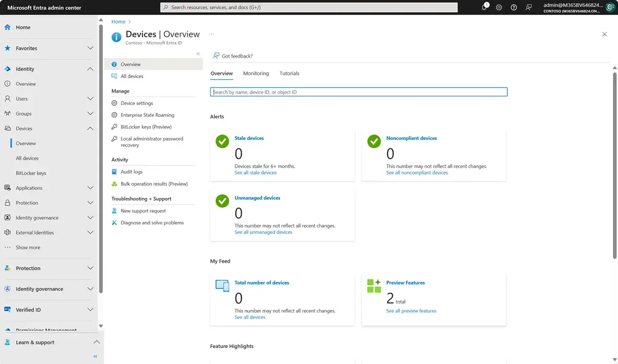Open the settings gear in the top bar
The image size is (618, 364).
coord(499,7)
